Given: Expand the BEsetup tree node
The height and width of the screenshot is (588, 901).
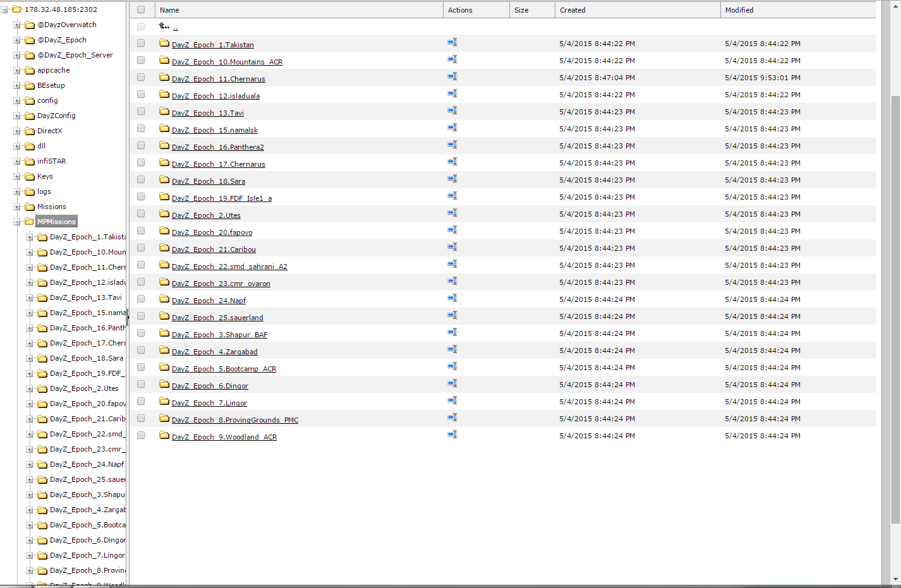Looking at the screenshot, I should (17, 85).
